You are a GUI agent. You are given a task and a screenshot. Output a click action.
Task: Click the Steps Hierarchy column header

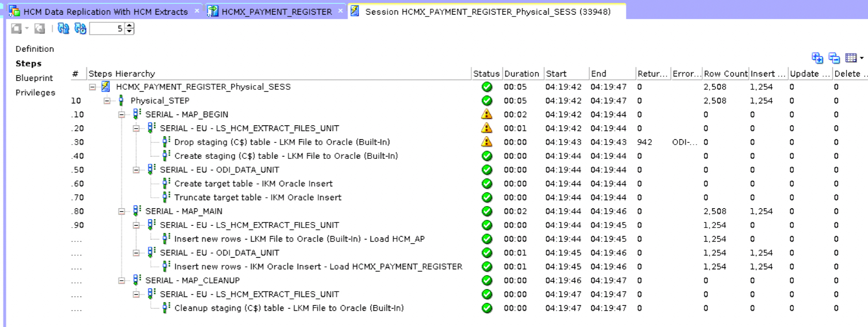pyautogui.click(x=278, y=73)
